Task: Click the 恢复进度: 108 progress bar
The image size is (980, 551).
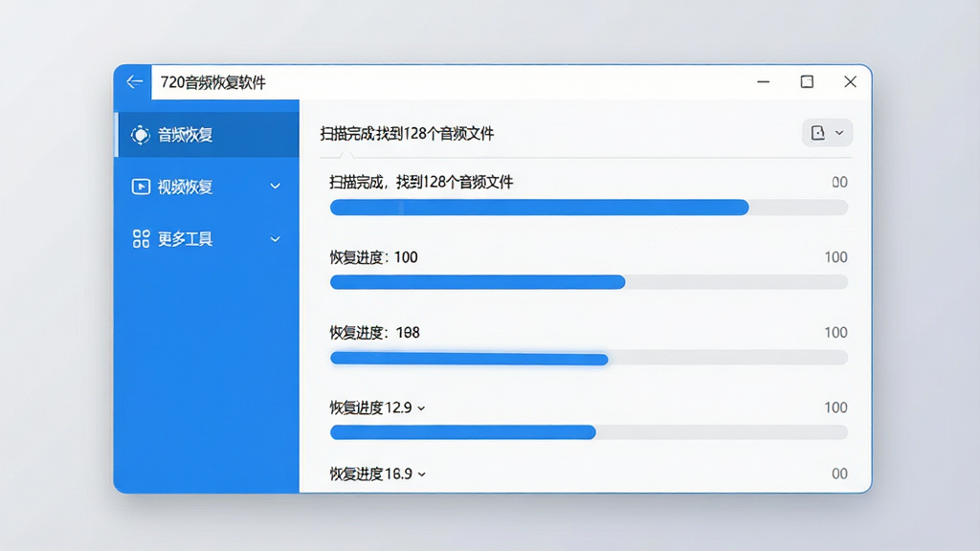Action: point(589,358)
